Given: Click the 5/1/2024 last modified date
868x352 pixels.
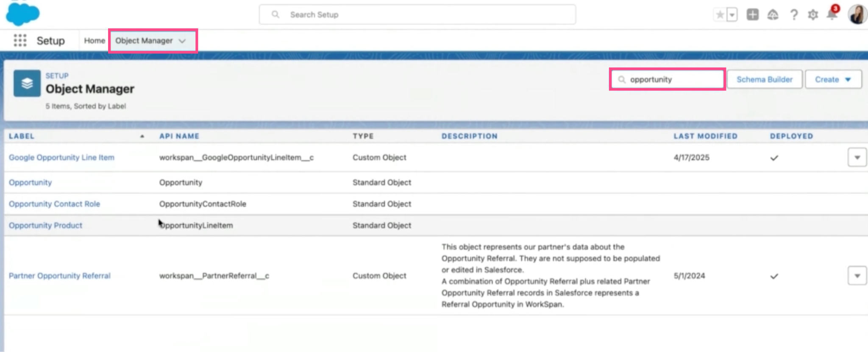Looking at the screenshot, I should point(689,276).
